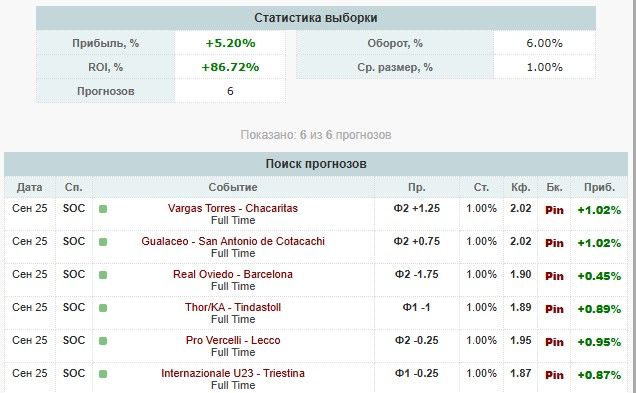Sort by Приб. column header

point(599,187)
